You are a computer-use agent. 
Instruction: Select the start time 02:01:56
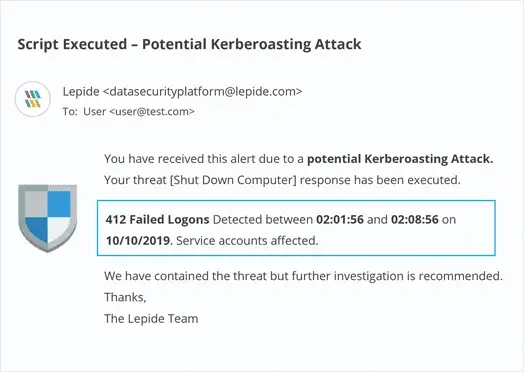pyautogui.click(x=340, y=220)
